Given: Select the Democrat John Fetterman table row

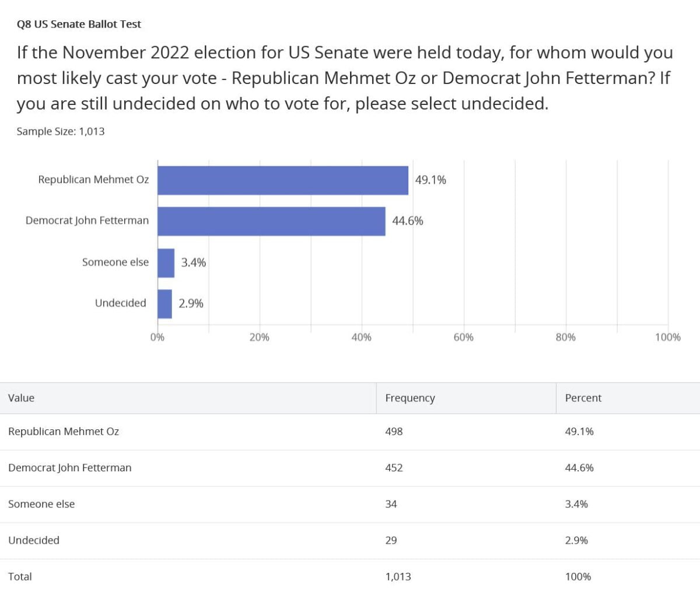Looking at the screenshot, I should 70,468.
